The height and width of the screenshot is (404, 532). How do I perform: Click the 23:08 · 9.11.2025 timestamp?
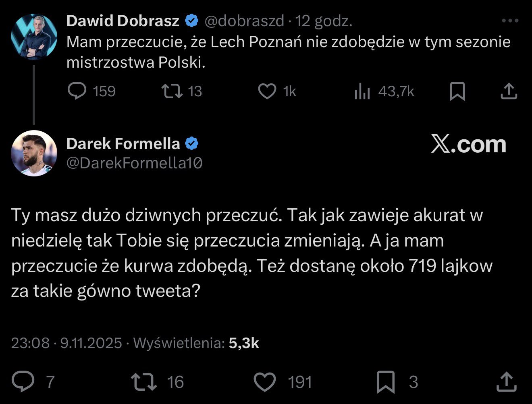tap(66, 343)
